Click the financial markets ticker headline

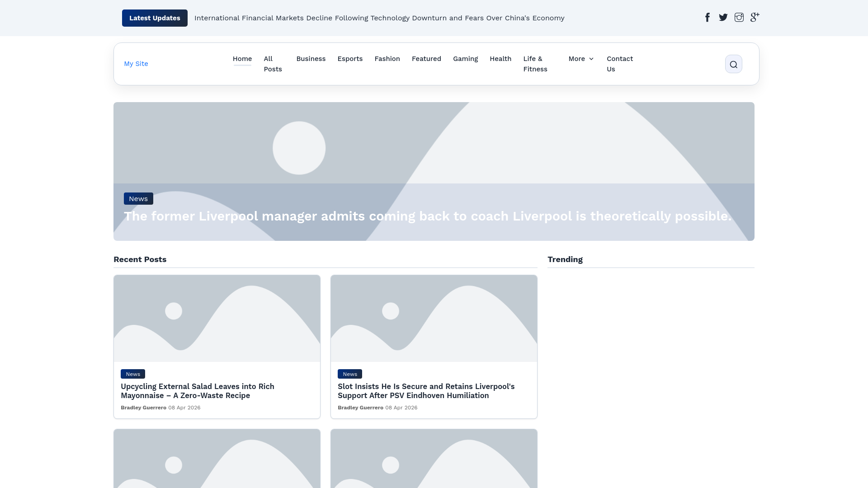379,18
